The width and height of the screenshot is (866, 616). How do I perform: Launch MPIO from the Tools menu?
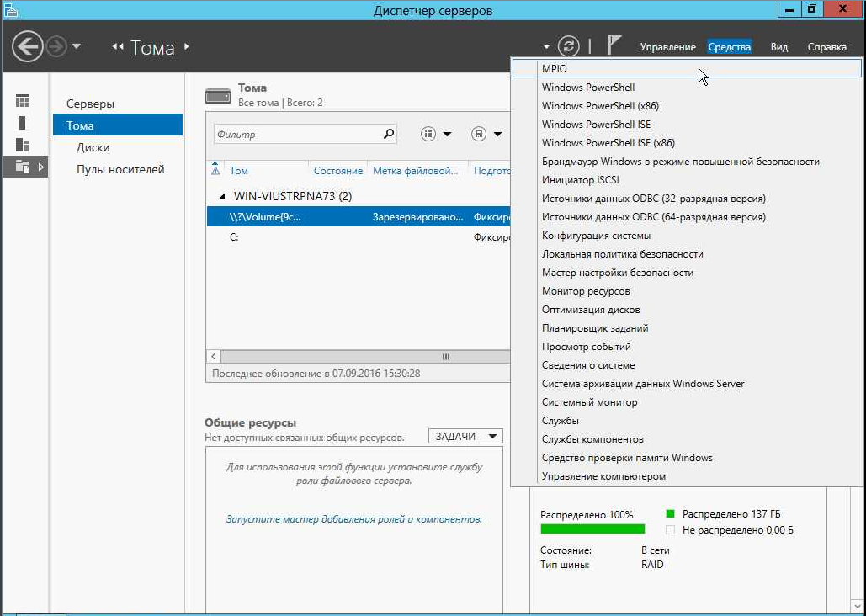(687, 68)
